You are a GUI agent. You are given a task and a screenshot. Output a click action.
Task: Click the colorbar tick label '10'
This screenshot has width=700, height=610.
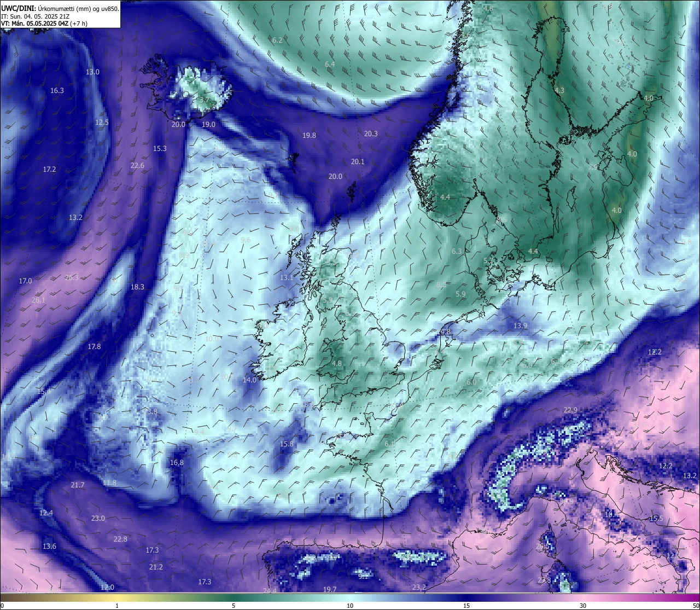[x=350, y=606]
